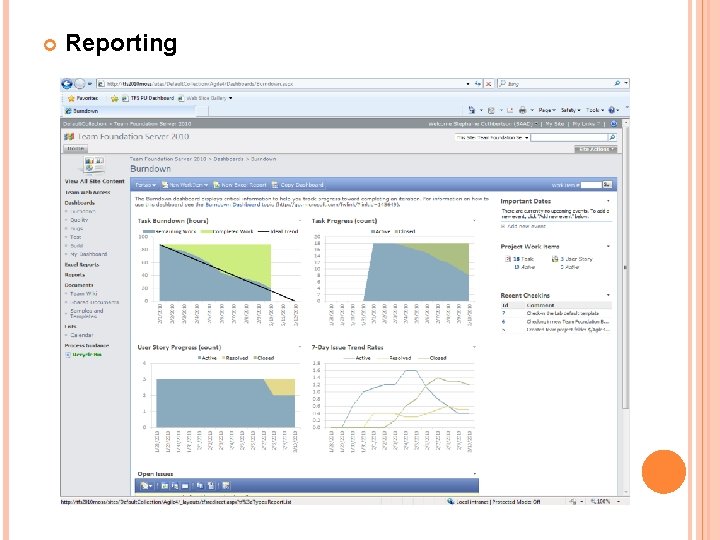Click View All Site Content link
Image resolution: width=720 pixels, height=540 pixels.
click(x=95, y=181)
